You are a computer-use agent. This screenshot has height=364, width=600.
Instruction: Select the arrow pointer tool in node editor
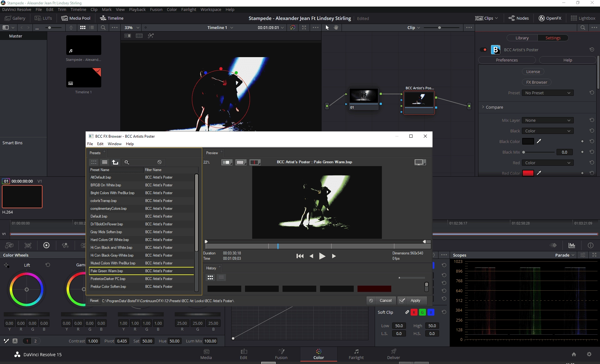coord(327,27)
